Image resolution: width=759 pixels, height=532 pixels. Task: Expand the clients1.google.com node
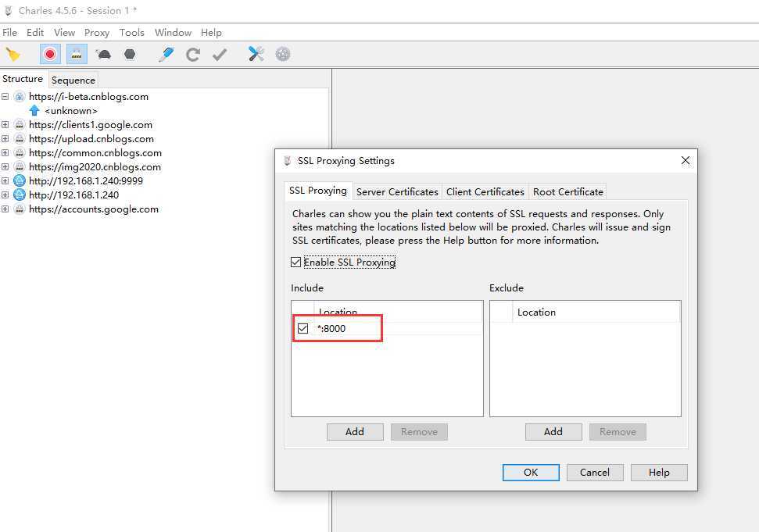point(5,125)
